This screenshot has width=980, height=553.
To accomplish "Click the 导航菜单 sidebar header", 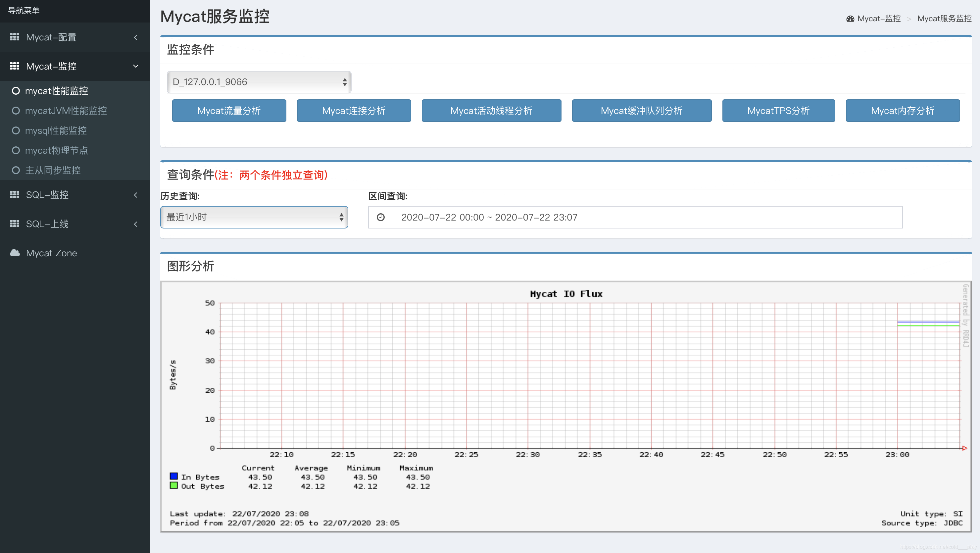I will click(x=24, y=10).
